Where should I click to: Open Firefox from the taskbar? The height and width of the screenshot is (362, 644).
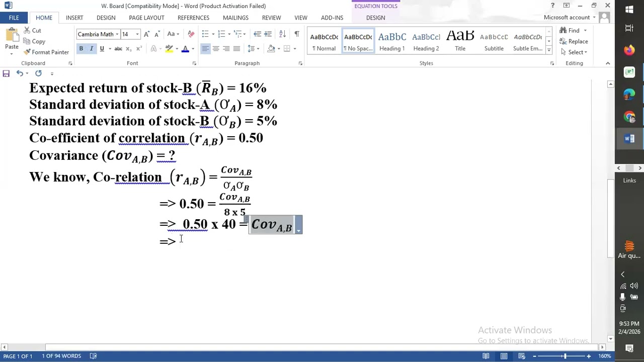point(629,50)
